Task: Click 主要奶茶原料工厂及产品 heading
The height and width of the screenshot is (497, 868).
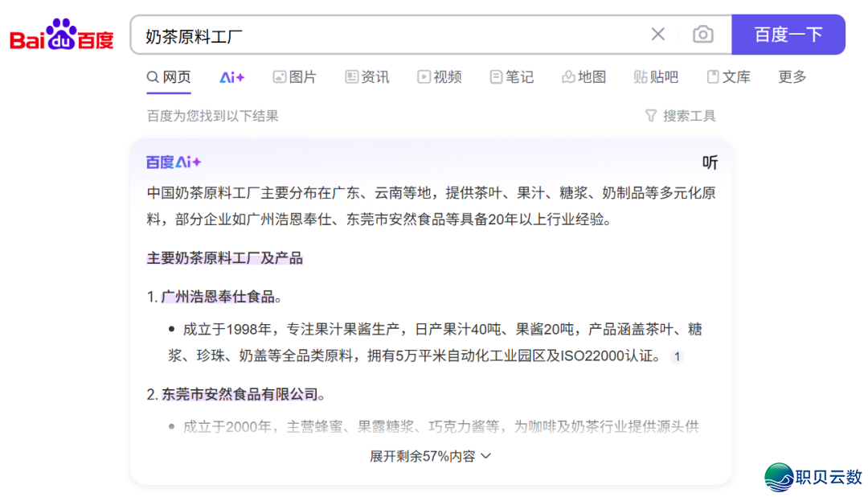Action: pos(224,258)
